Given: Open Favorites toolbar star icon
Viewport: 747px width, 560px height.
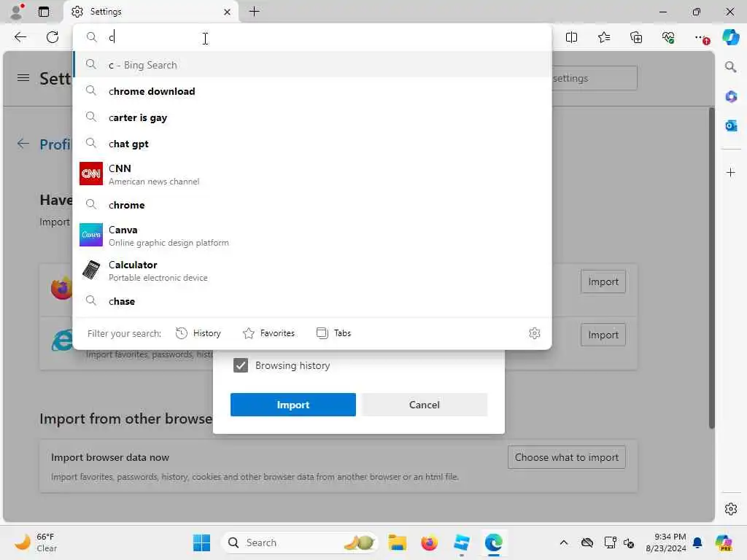Looking at the screenshot, I should [603, 37].
